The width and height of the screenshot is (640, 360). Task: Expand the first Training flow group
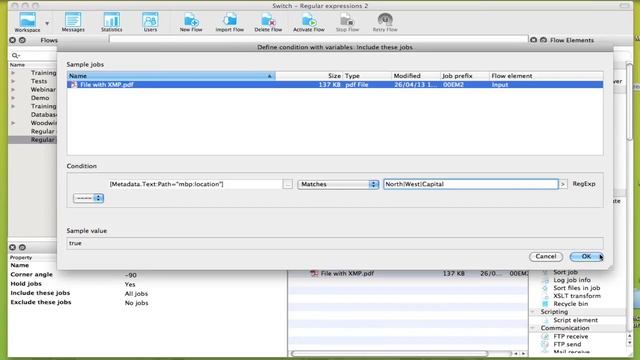pos(13,73)
